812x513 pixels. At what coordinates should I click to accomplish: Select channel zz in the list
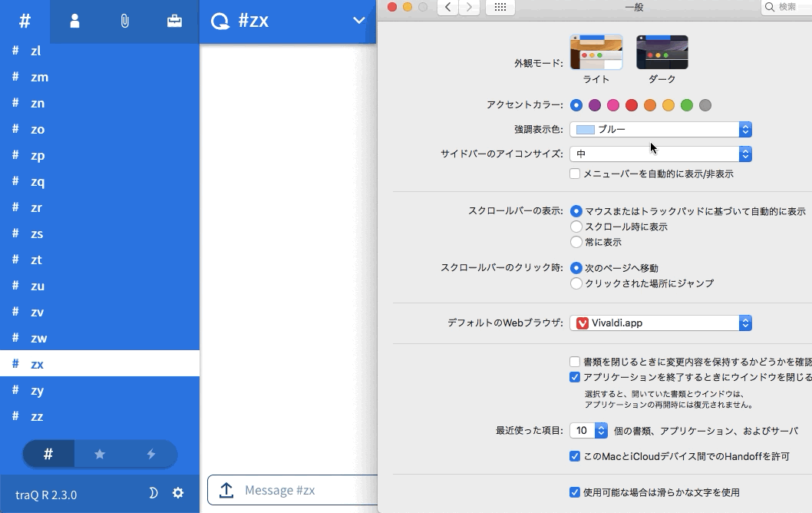pos(100,416)
